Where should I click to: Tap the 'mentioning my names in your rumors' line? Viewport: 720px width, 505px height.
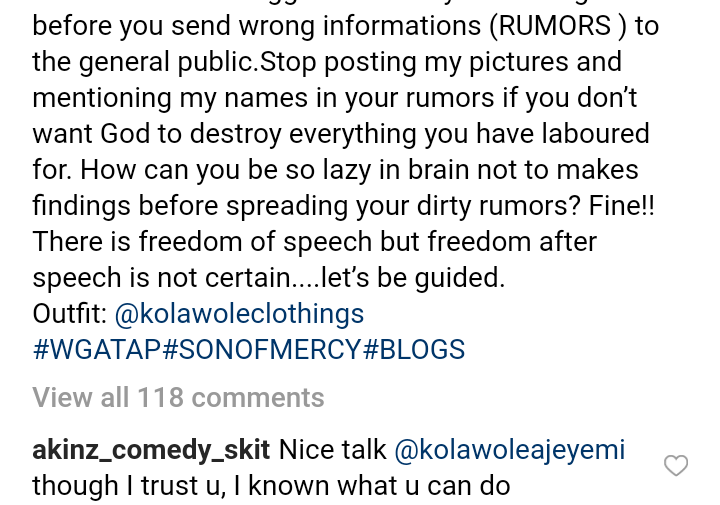coord(264,98)
